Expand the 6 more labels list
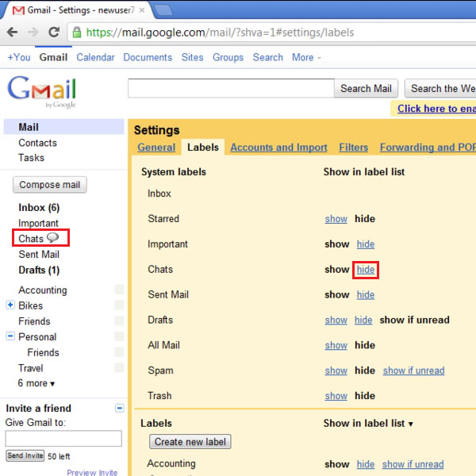The height and width of the screenshot is (476, 476). (x=36, y=383)
